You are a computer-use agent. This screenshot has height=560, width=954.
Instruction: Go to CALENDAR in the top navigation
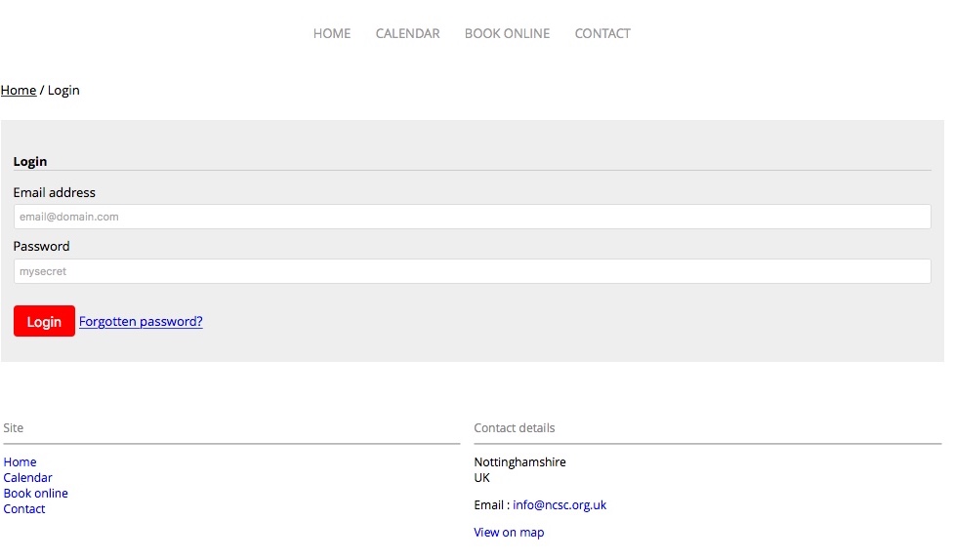coord(407,33)
